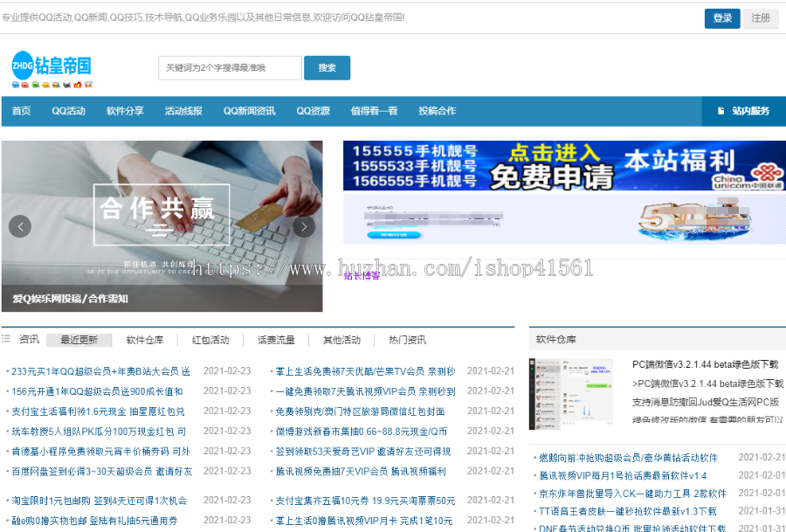Go to previous carousel slide arrow
Screen dimensions: 786x532
20,226
